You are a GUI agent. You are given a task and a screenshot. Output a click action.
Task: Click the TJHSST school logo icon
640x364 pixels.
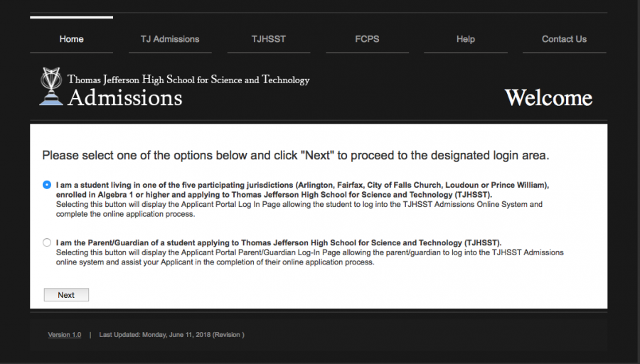[x=51, y=87]
